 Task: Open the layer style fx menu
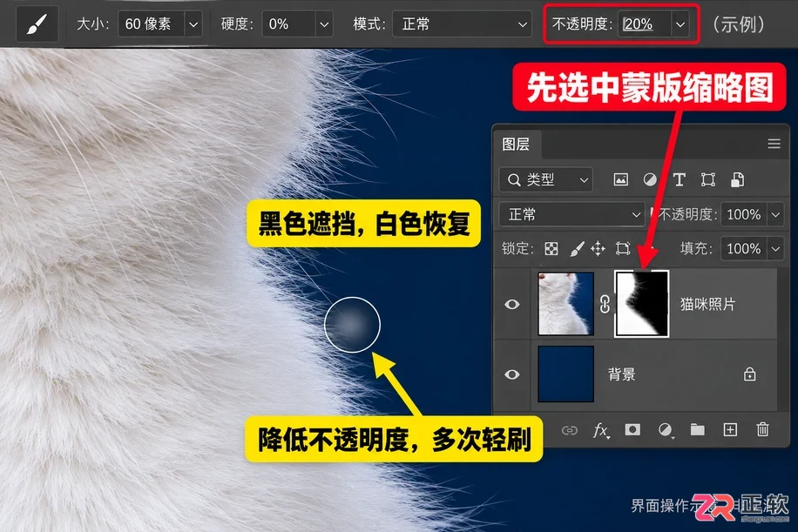[600, 430]
